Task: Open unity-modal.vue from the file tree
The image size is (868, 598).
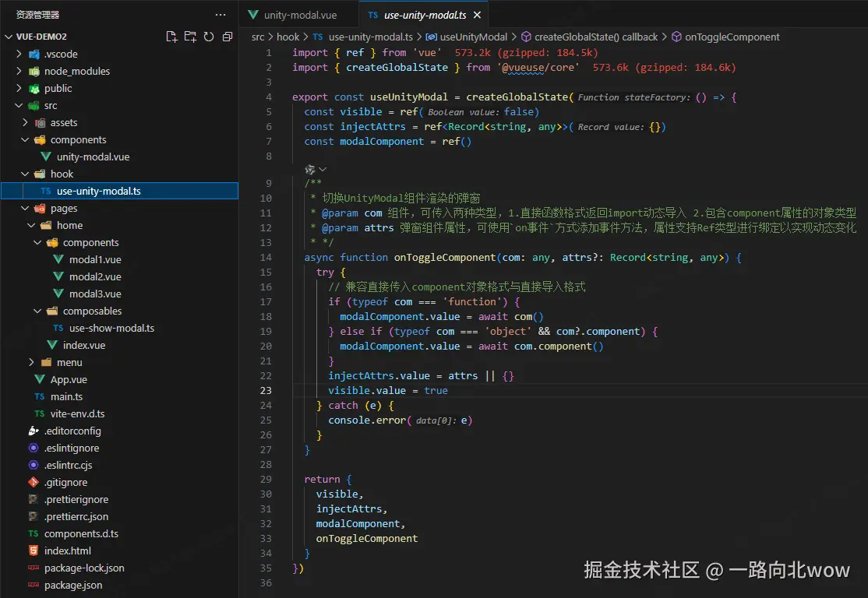Action: coord(93,157)
